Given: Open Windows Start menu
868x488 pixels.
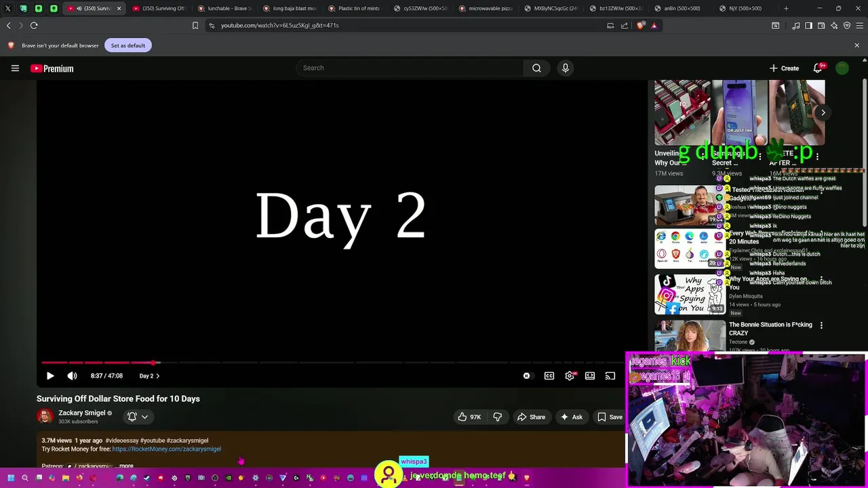Looking at the screenshot, I should point(11,478).
